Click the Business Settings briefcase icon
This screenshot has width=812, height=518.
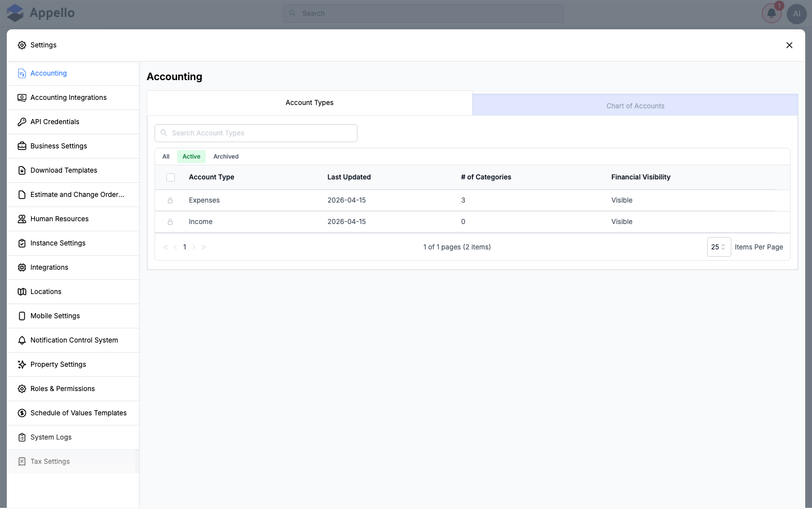tap(22, 146)
